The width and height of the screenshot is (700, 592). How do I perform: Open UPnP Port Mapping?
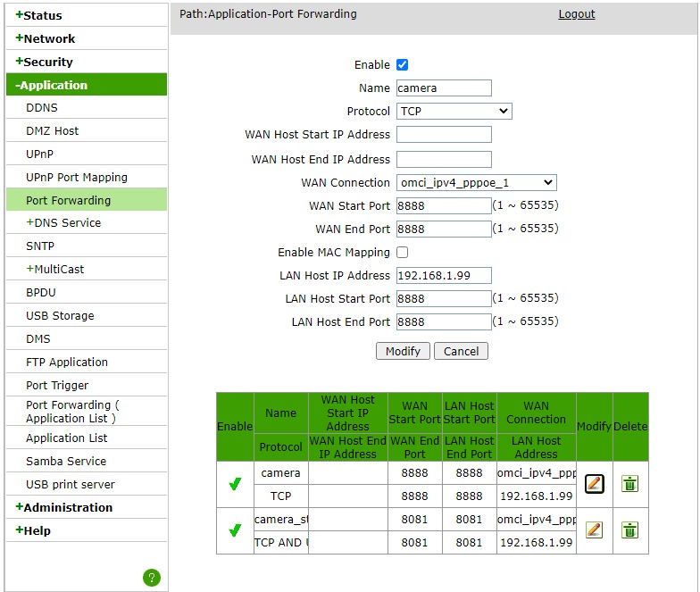[x=87, y=177]
